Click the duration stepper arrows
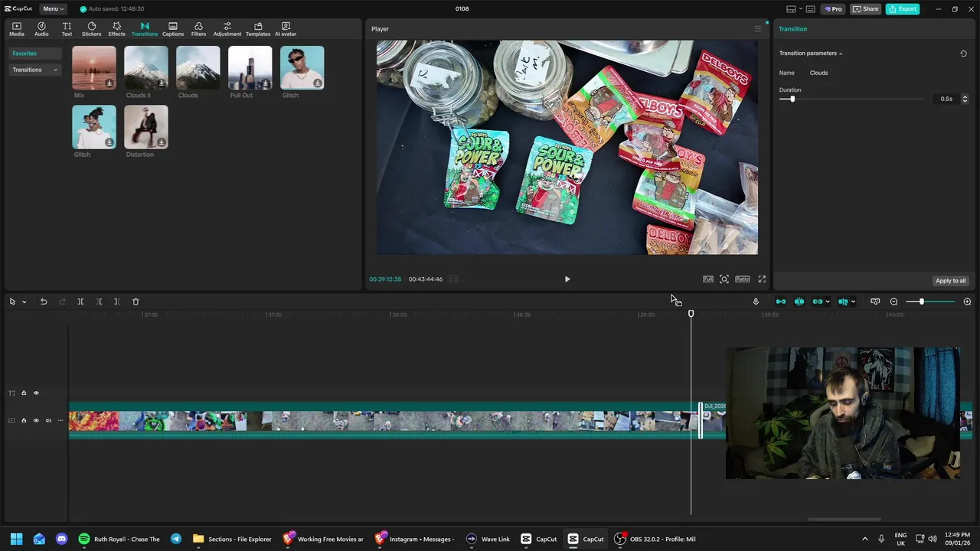Viewport: 980px width, 551px height. tap(965, 99)
